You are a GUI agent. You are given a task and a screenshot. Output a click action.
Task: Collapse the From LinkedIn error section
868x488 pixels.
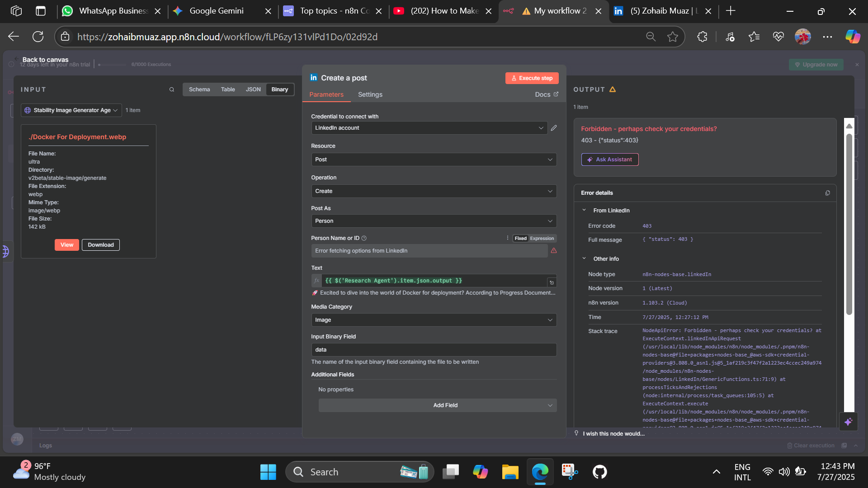click(x=584, y=210)
